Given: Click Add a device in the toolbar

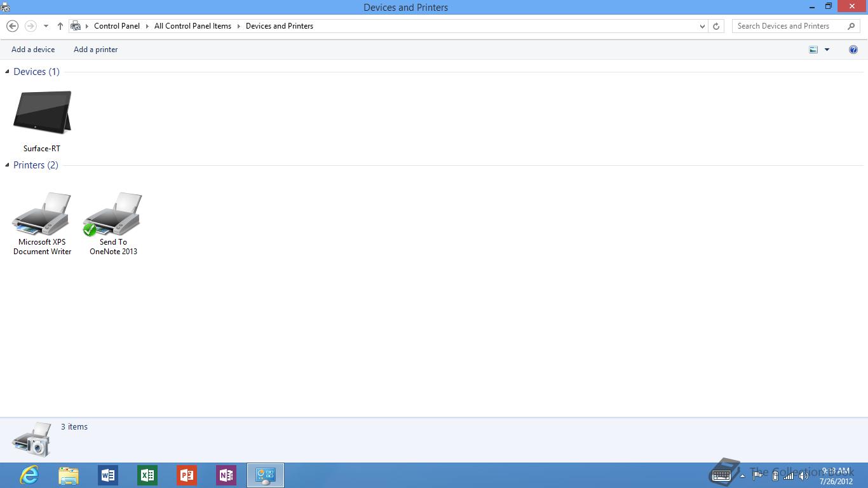Looking at the screenshot, I should tap(33, 50).
